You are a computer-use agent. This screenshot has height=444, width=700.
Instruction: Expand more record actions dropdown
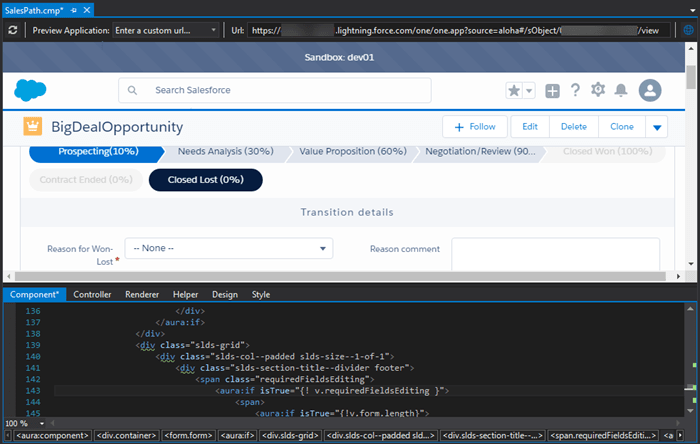coord(657,127)
